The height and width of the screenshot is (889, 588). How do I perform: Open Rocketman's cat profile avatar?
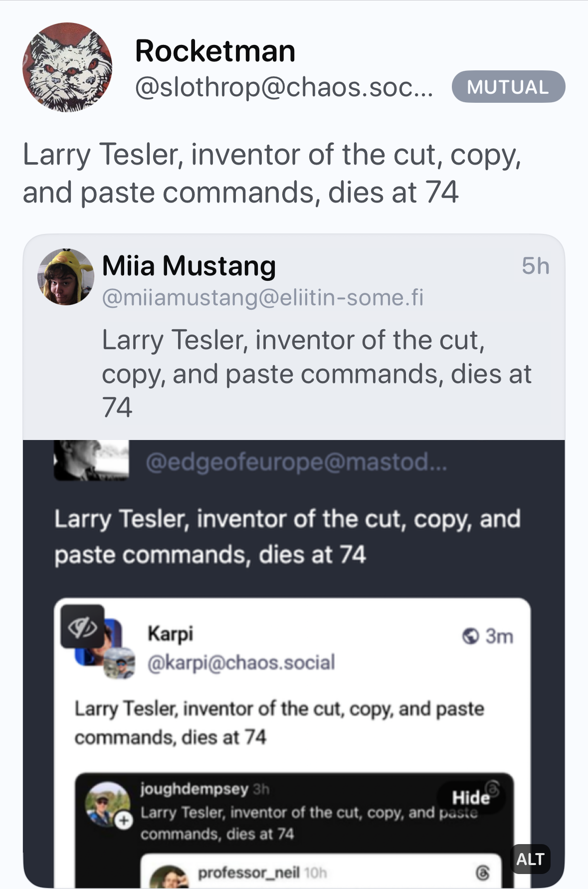click(67, 67)
